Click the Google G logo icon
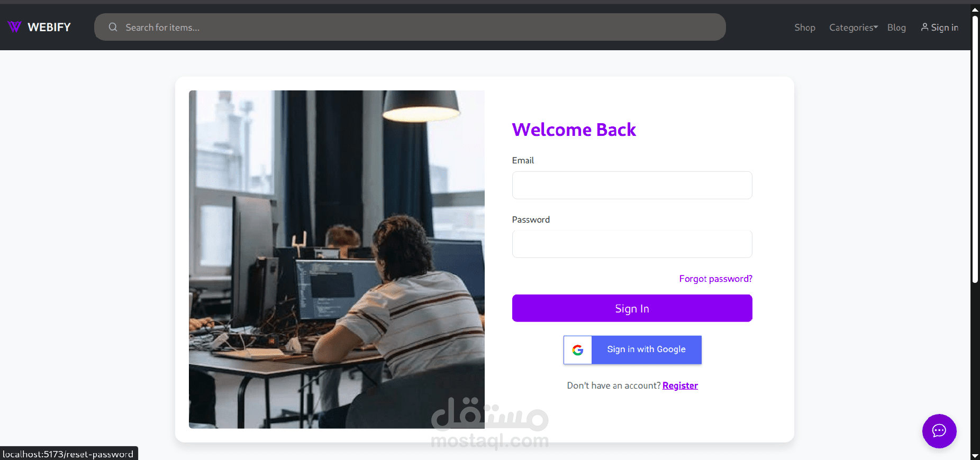This screenshot has height=460, width=980. [x=578, y=350]
